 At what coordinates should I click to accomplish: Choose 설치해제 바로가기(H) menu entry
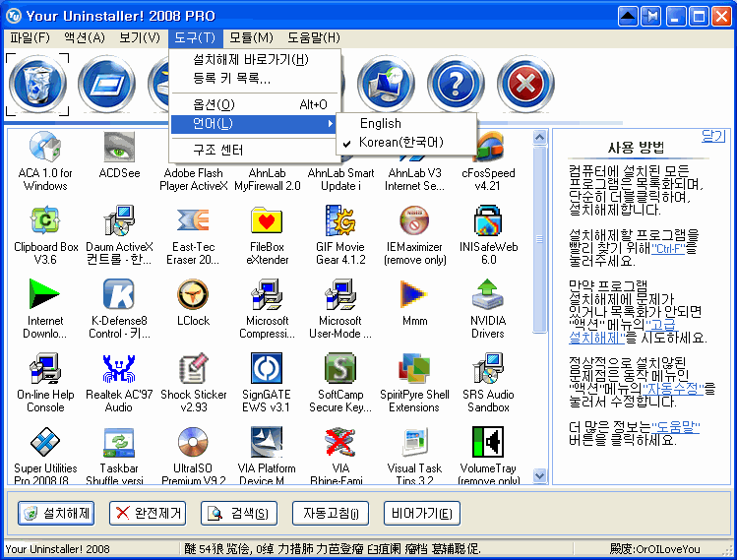(x=254, y=60)
